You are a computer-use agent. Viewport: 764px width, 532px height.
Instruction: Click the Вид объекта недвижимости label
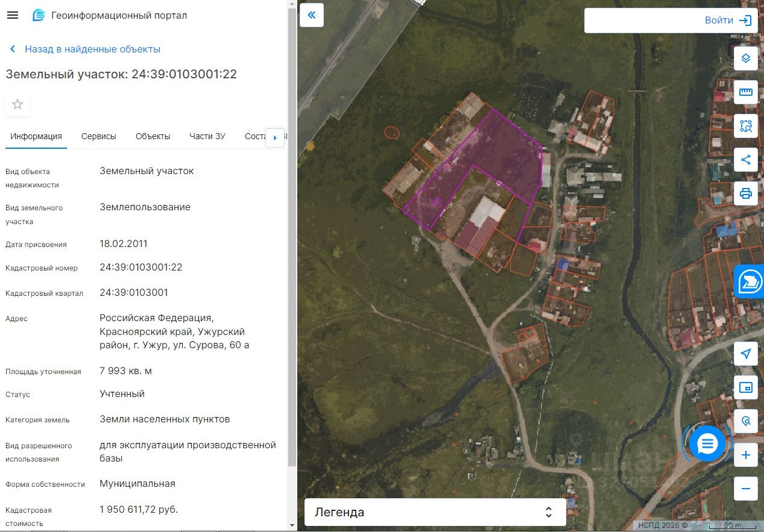pos(33,178)
